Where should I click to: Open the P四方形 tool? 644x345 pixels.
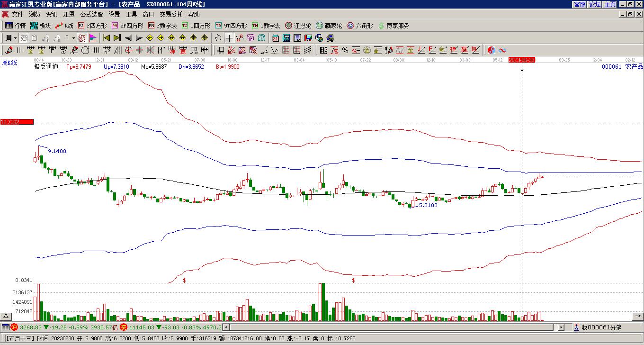[92, 26]
